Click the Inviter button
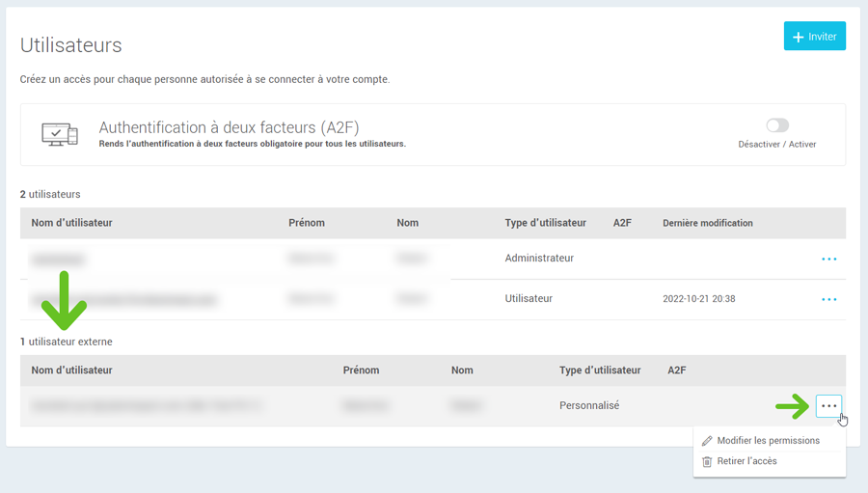868x493 pixels. (x=814, y=37)
